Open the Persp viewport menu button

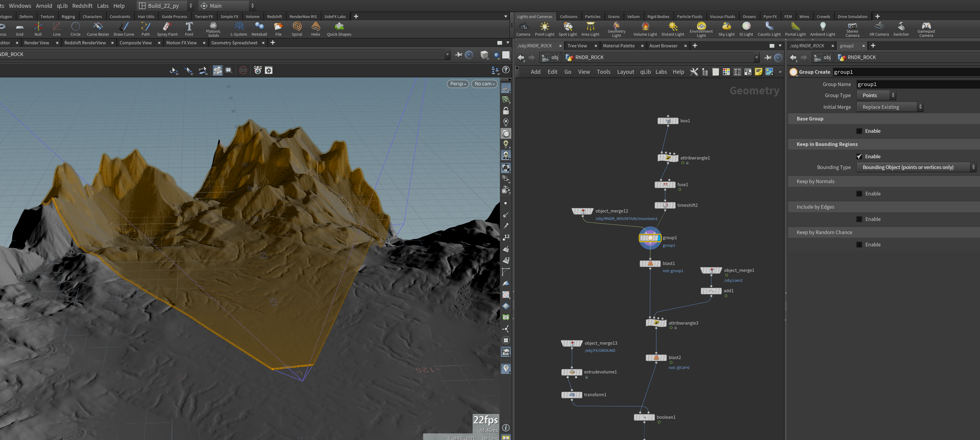click(x=458, y=84)
